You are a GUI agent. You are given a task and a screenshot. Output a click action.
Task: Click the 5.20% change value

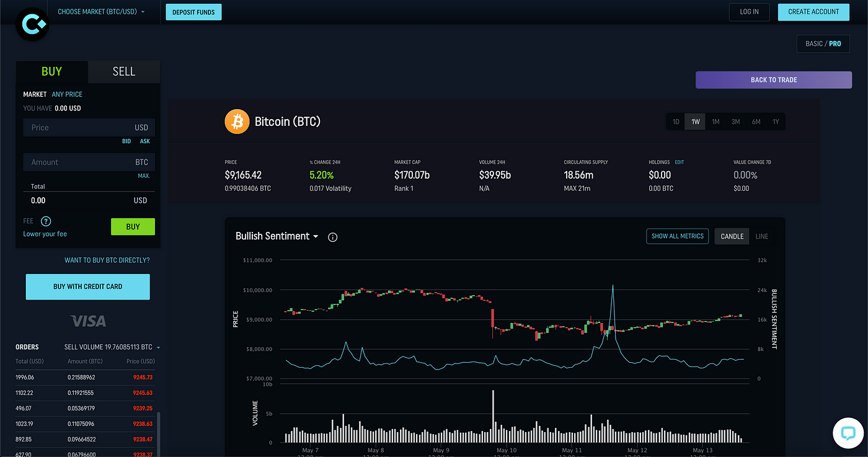322,175
